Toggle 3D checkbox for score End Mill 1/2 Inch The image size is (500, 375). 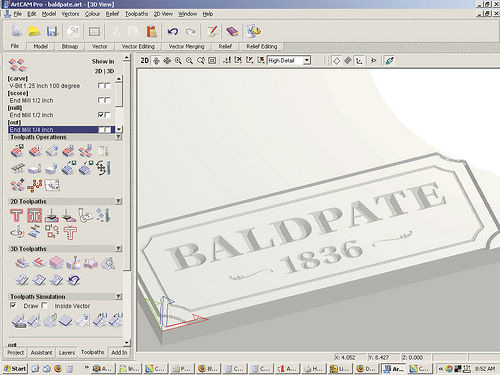(107, 100)
